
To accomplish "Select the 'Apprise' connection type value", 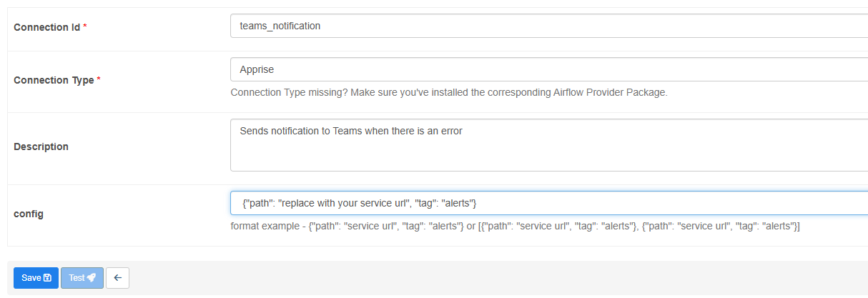I will (x=257, y=70).
